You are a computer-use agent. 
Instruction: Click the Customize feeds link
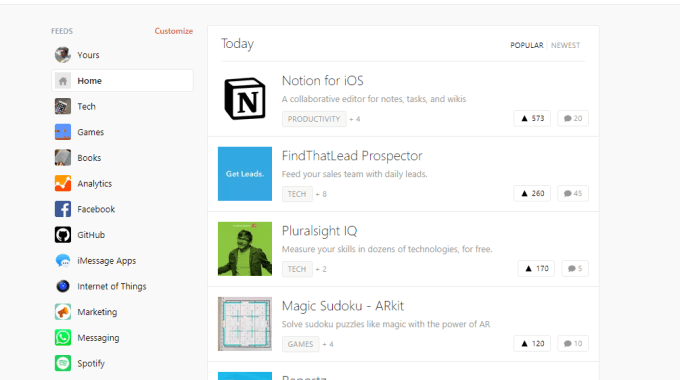[173, 31]
